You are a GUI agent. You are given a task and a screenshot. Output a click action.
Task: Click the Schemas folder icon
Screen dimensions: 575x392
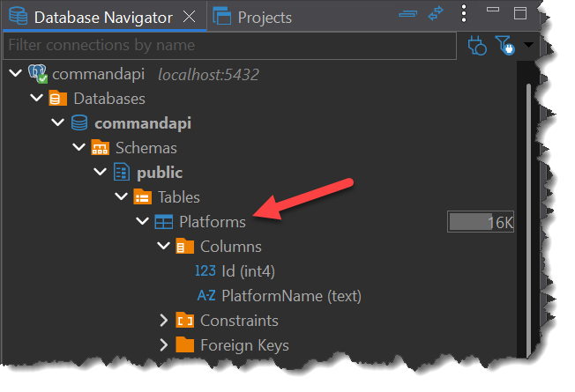pyautogui.click(x=101, y=147)
